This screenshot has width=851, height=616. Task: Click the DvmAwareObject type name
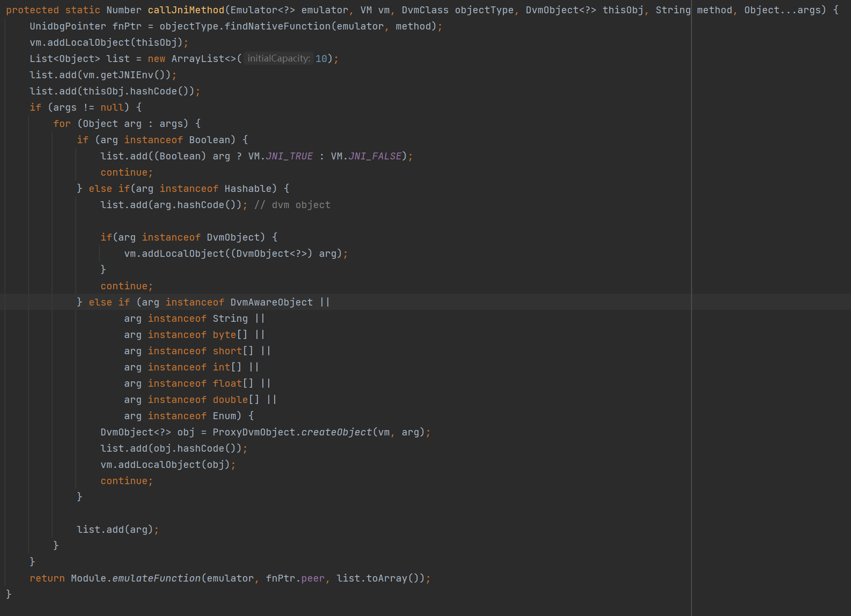271,302
